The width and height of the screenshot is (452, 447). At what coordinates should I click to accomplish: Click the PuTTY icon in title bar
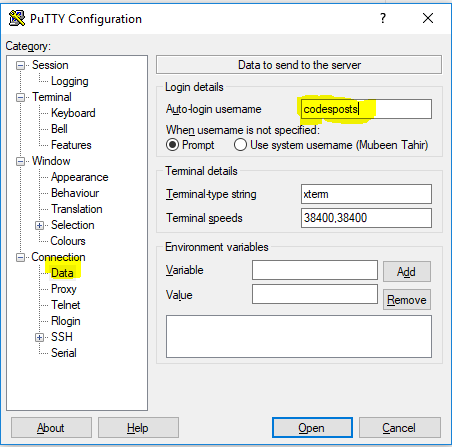point(17,18)
